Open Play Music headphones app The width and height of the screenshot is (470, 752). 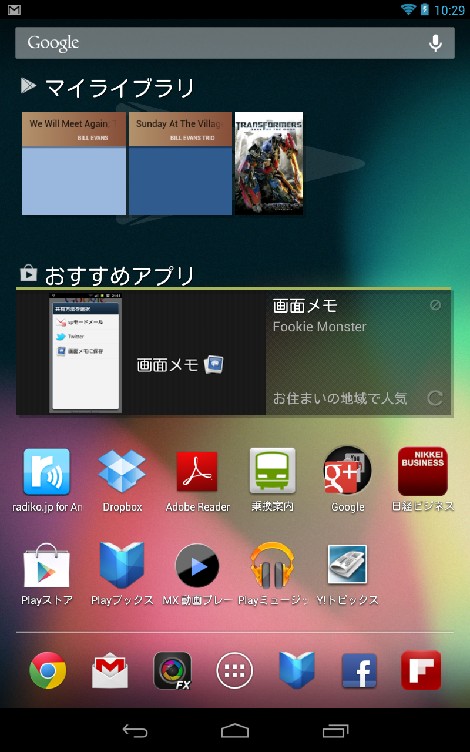(272, 565)
